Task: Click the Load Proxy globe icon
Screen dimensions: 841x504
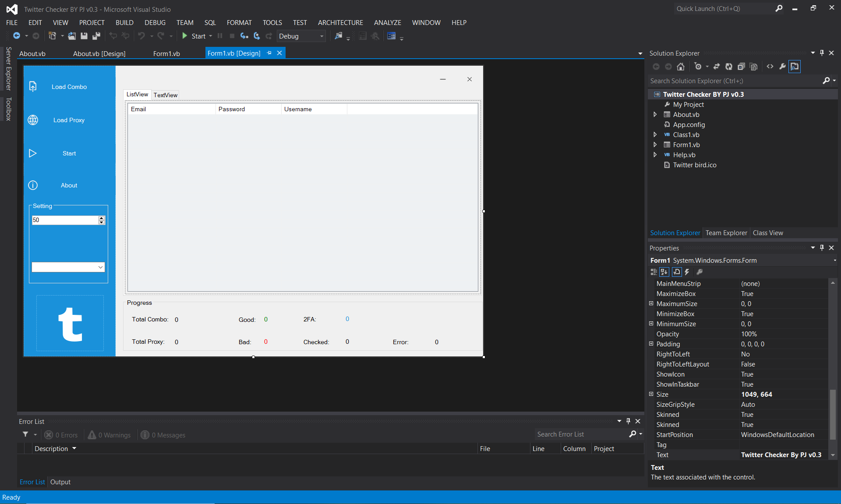Action: pyautogui.click(x=32, y=120)
